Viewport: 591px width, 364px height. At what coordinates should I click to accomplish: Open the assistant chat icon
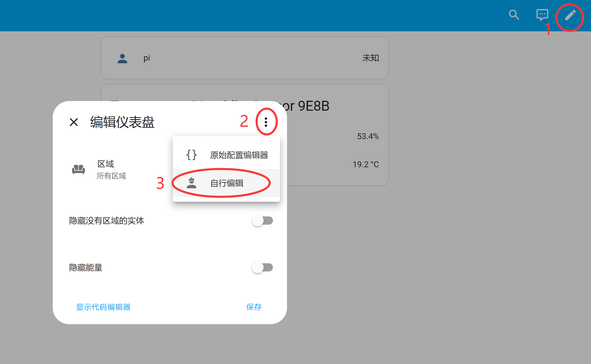(x=542, y=15)
